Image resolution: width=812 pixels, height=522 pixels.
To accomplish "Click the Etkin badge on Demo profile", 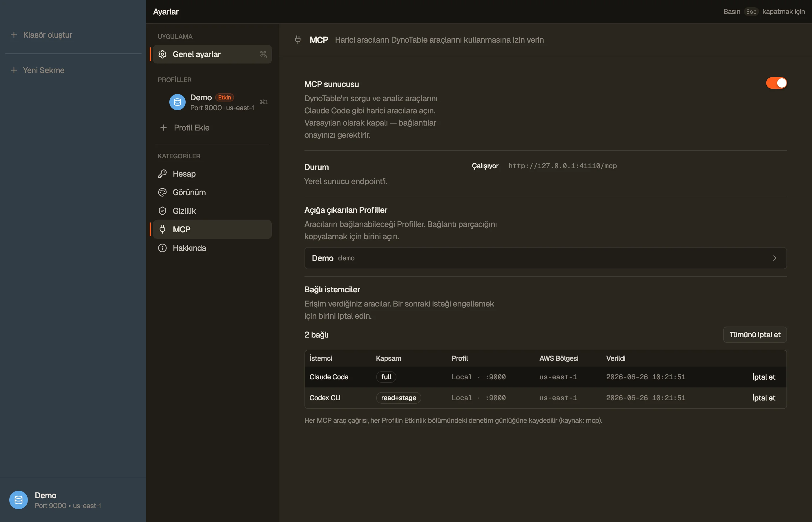I will click(x=224, y=98).
